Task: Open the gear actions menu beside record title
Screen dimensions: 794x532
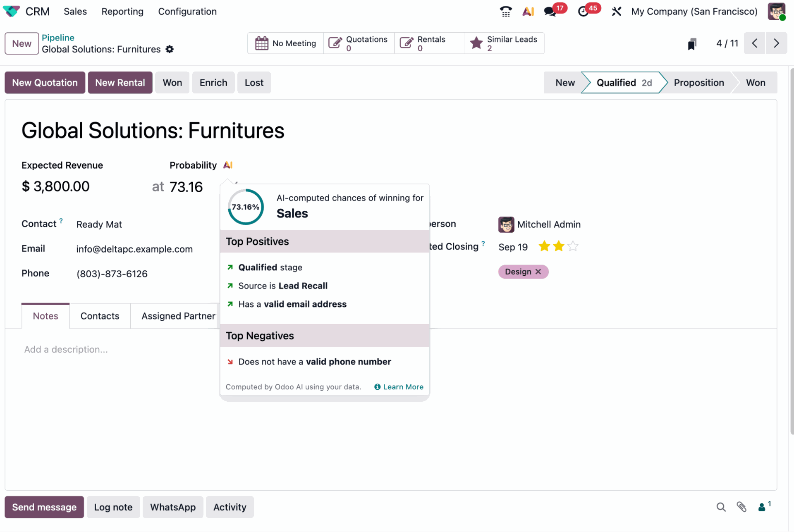Action: (x=170, y=49)
